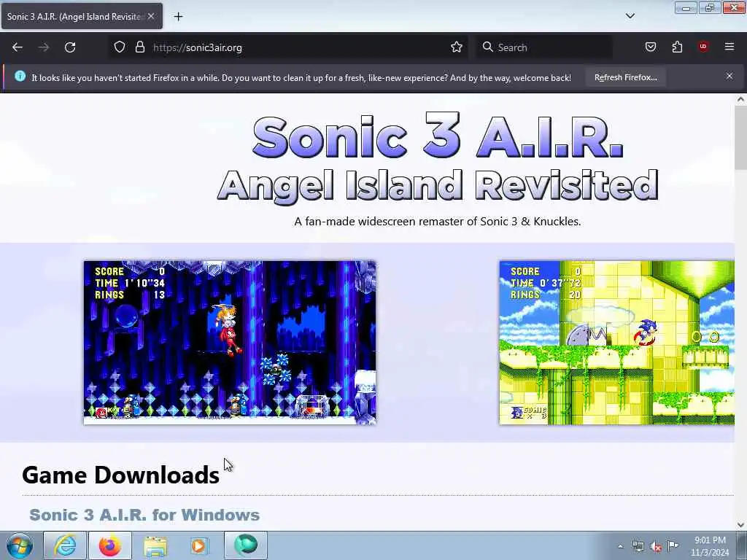
Task: Open the Extensions puzzle icon
Action: click(677, 47)
